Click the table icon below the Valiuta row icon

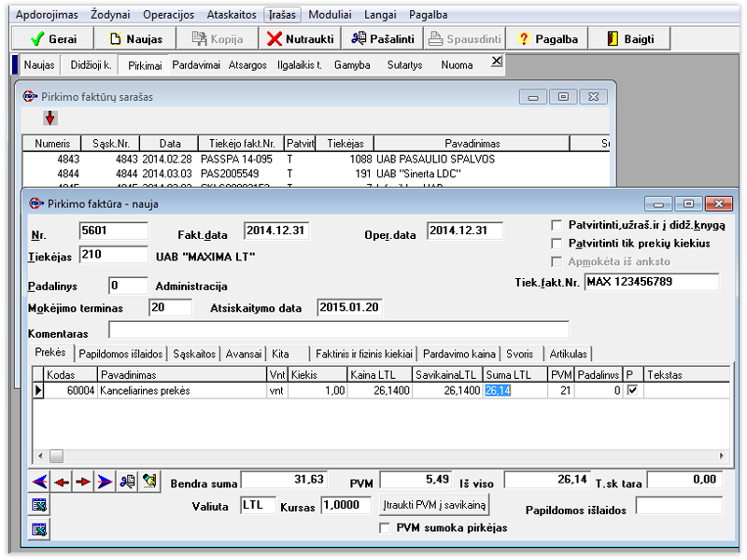pos(39,528)
